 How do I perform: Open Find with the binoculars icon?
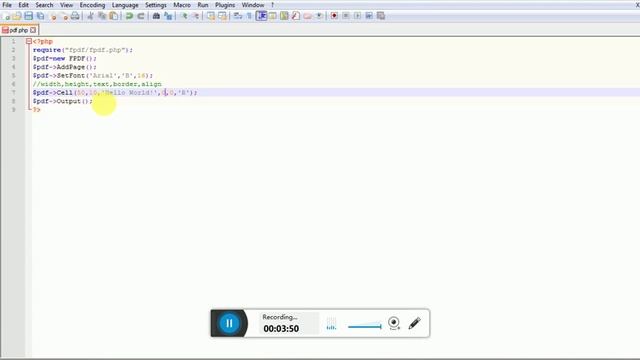click(156, 16)
